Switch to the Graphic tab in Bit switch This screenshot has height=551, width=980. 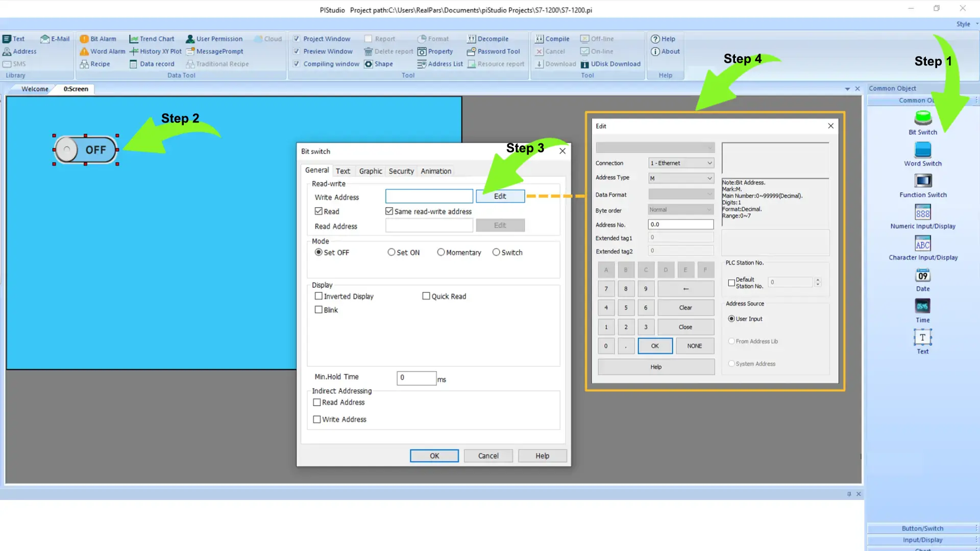[x=370, y=171]
